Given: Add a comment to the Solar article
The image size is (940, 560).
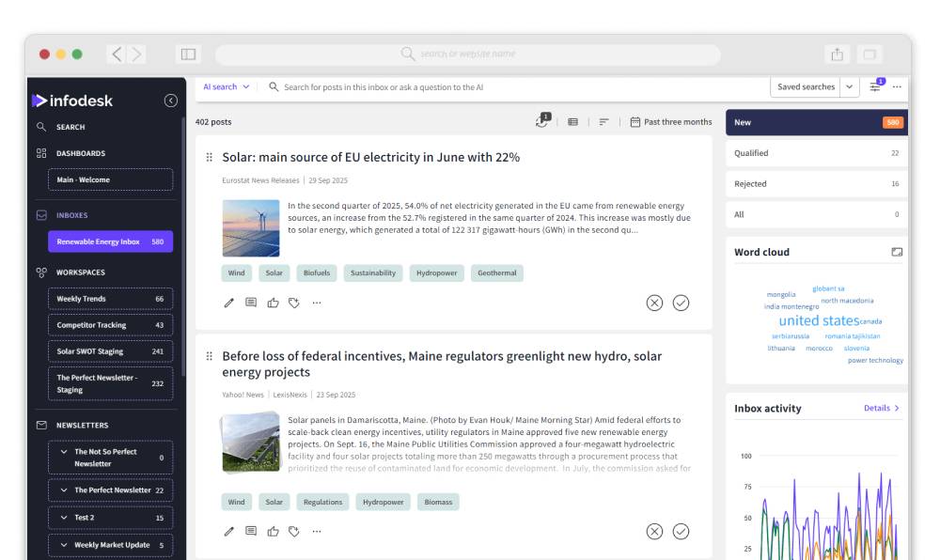Looking at the screenshot, I should click(x=249, y=302).
